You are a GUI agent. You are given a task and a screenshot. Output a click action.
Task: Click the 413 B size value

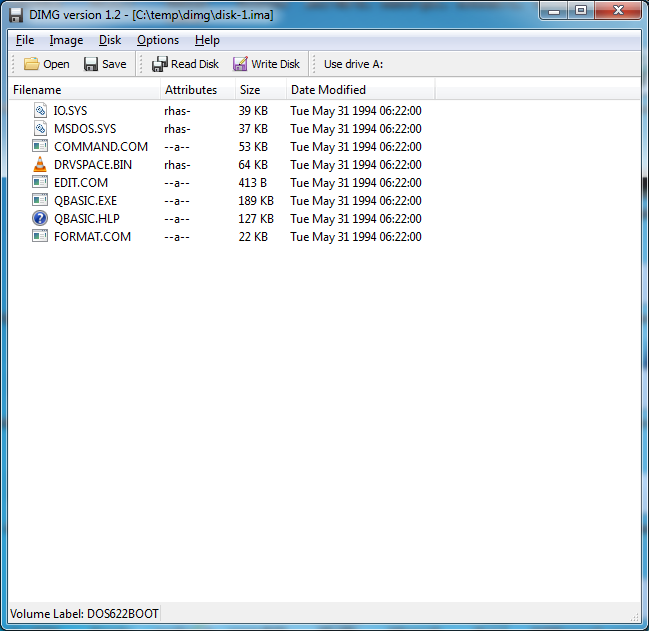tap(252, 182)
